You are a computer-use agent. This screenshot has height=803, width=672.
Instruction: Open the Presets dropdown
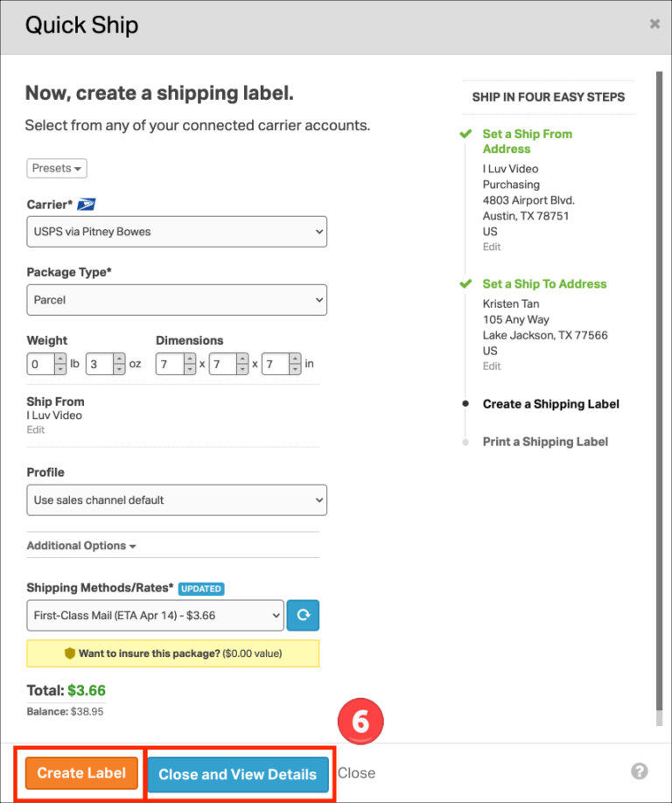(56, 168)
